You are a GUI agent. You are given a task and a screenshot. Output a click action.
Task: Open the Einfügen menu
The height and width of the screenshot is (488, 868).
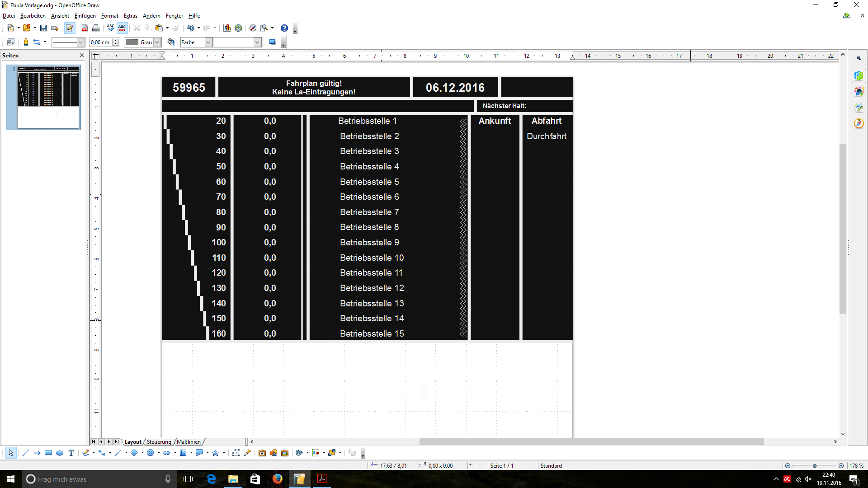pyautogui.click(x=85, y=16)
